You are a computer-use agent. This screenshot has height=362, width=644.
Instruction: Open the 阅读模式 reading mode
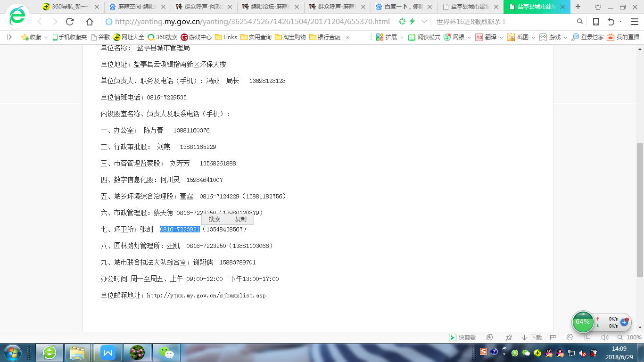pos(424,37)
